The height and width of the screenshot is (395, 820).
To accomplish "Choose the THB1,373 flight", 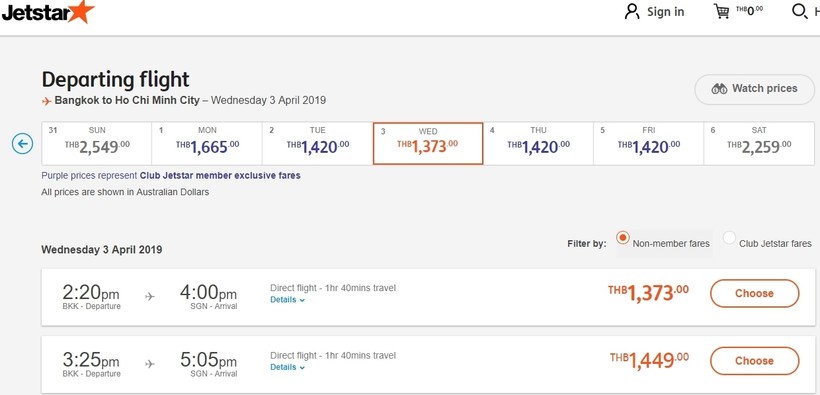I will [755, 294].
